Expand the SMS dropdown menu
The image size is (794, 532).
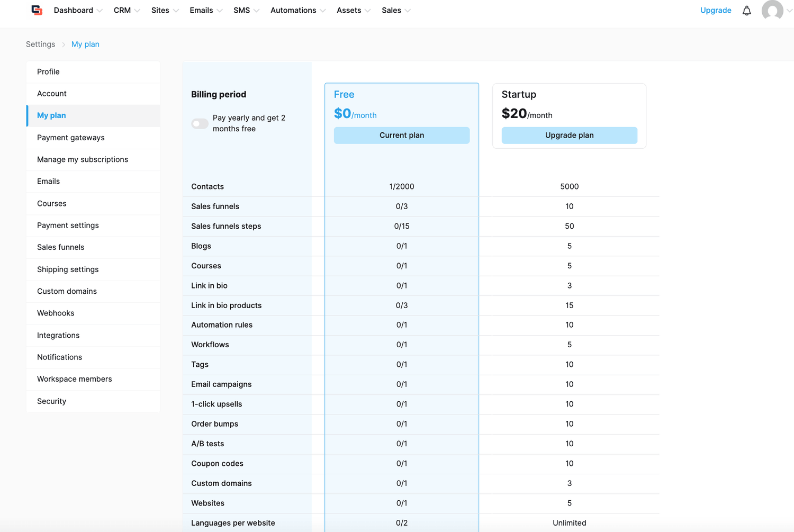coord(247,11)
